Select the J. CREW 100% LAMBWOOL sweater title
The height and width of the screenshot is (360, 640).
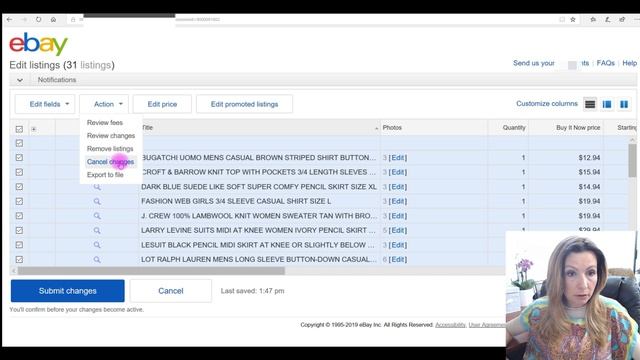tap(258, 216)
